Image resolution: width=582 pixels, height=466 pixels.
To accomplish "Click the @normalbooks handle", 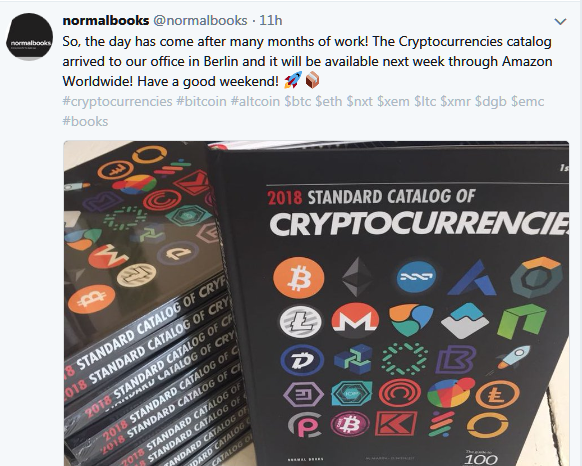I will click(200, 20).
